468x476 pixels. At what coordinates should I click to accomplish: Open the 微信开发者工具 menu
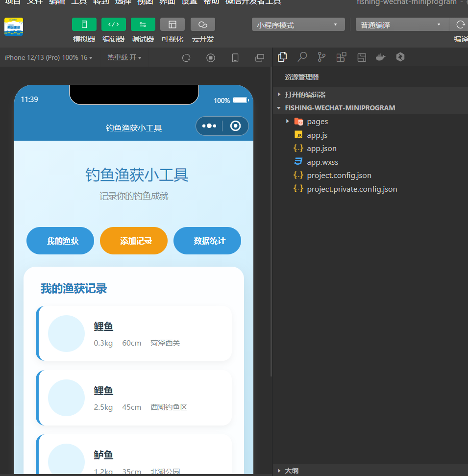click(x=253, y=2)
